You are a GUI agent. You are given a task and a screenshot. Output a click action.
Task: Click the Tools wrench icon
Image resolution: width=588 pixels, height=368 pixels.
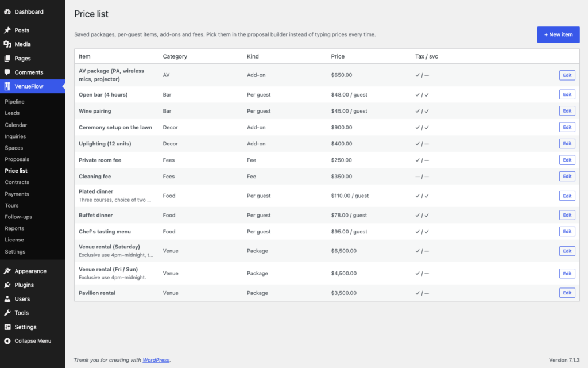tap(7, 313)
